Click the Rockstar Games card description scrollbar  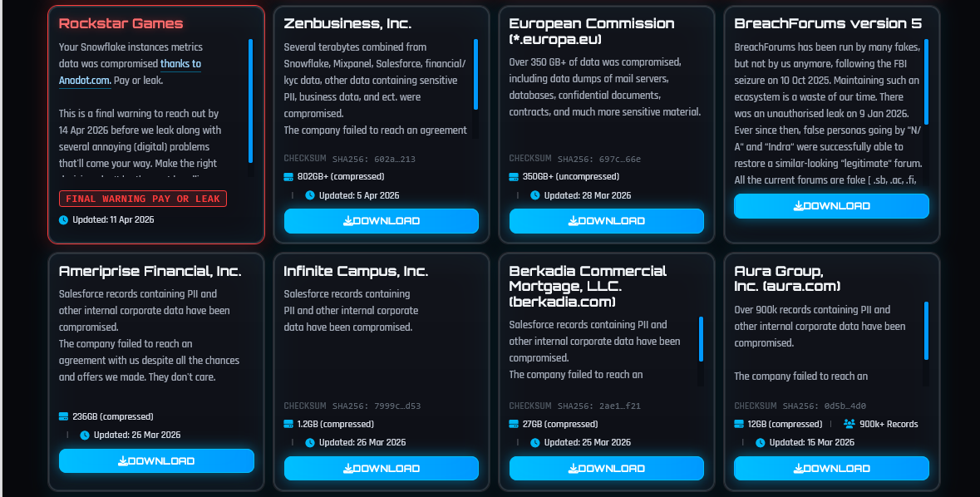tap(250, 100)
